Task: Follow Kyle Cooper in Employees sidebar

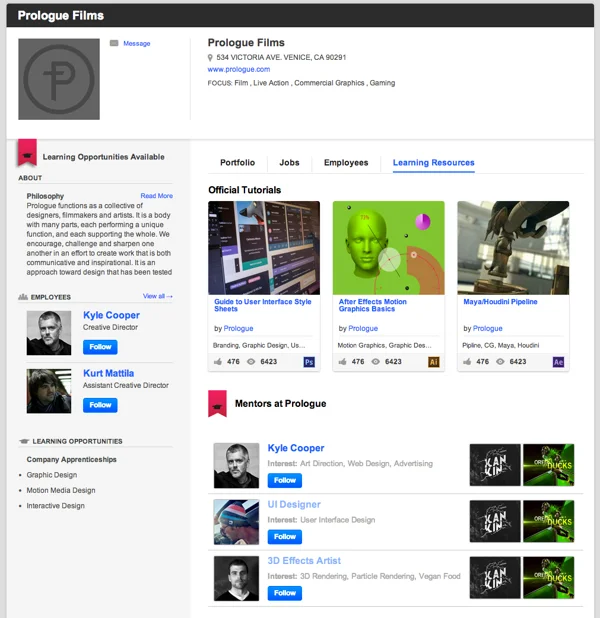Action: point(100,347)
